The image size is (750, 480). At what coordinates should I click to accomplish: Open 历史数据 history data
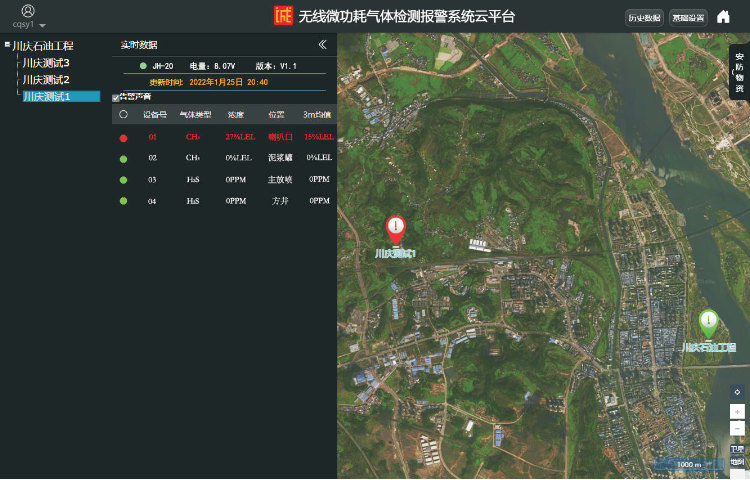click(644, 18)
